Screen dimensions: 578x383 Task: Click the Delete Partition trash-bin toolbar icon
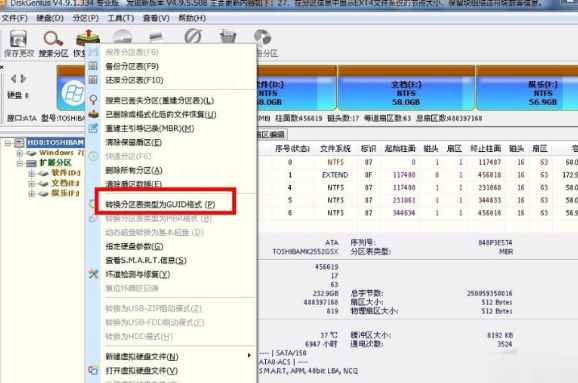click(x=227, y=37)
